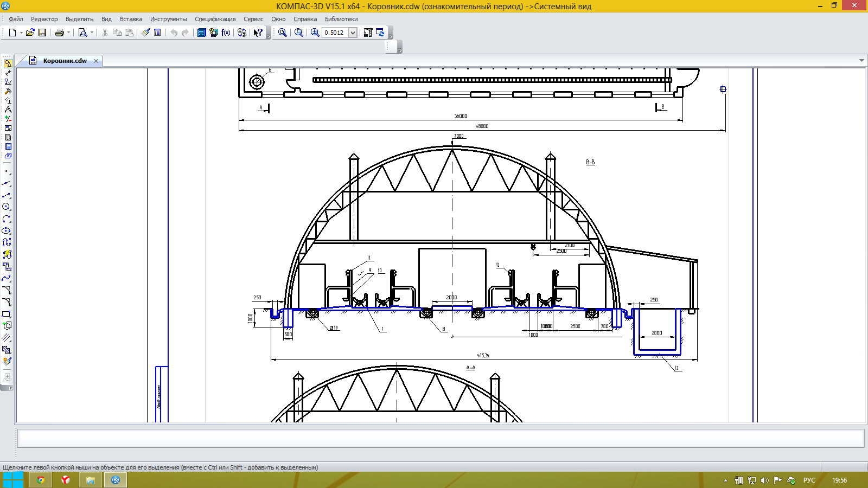The width and height of the screenshot is (868, 488).
Task: Click the What's This help cursor icon
Action: [x=258, y=33]
